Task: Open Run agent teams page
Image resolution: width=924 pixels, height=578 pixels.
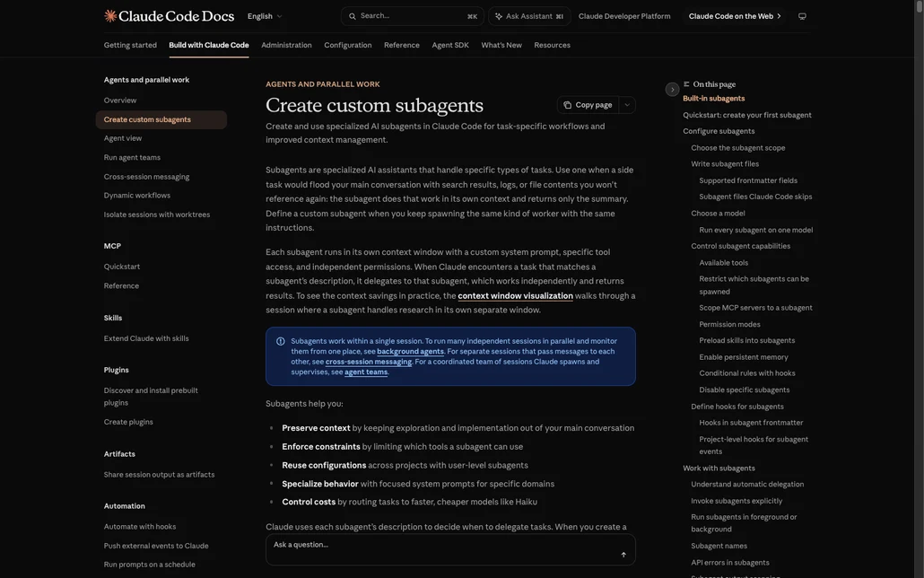Action: [132, 157]
